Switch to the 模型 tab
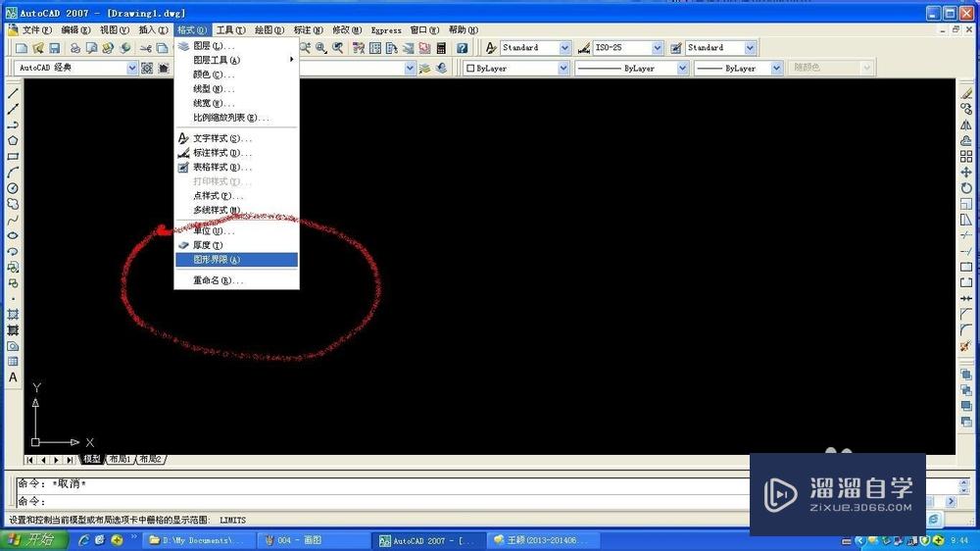Screen dimensions: 980x551 (92, 459)
